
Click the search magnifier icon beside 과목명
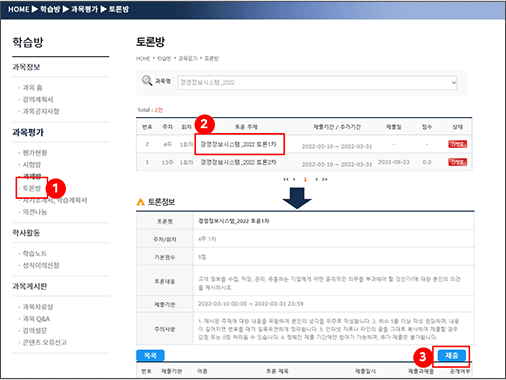147,81
